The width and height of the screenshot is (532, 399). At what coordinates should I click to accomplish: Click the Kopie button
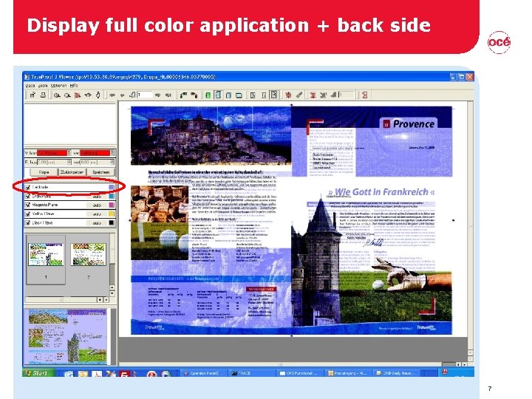[x=44, y=172]
